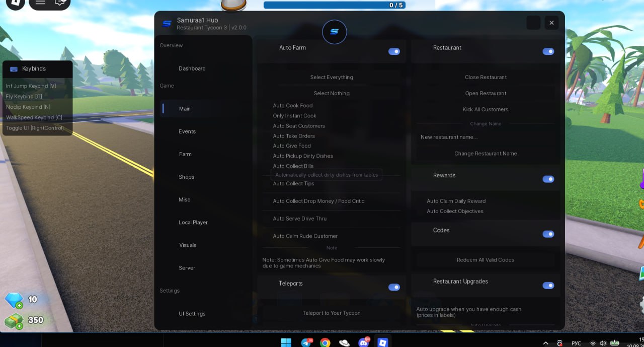Image resolution: width=644 pixels, height=347 pixels.
Task: Enable the Auto Give Food option
Action: [x=292, y=146]
